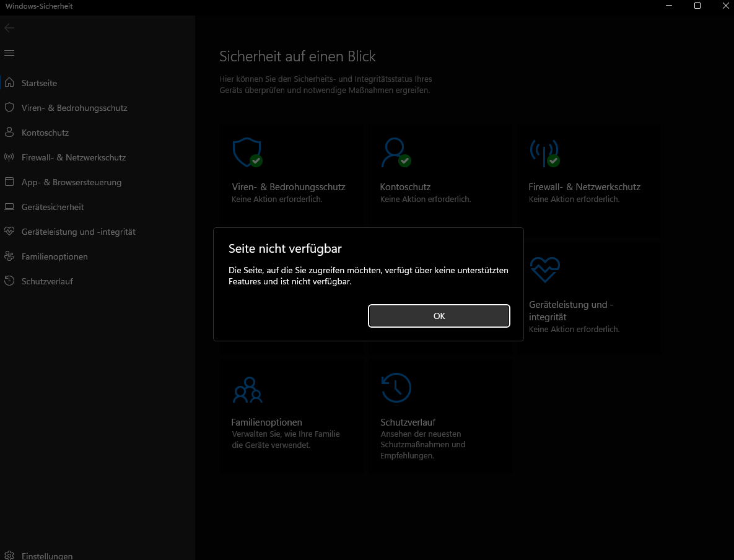Viewport: 734px width, 560px height.
Task: Click the Familienoptionen card title
Action: coord(267,422)
